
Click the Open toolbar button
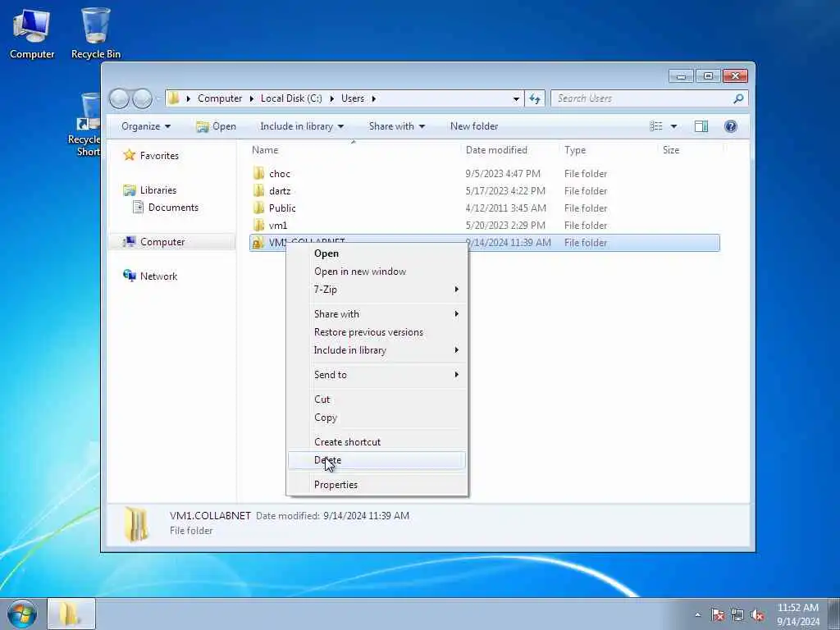point(217,126)
